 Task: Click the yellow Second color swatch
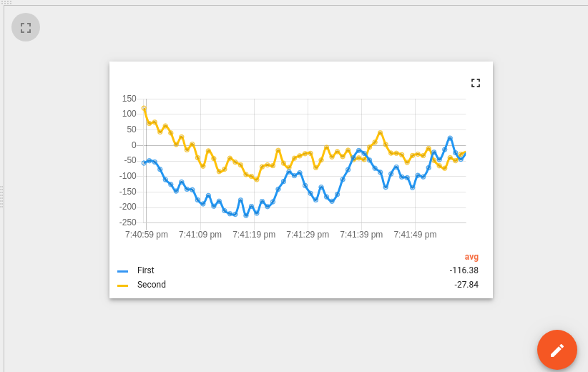coord(122,285)
